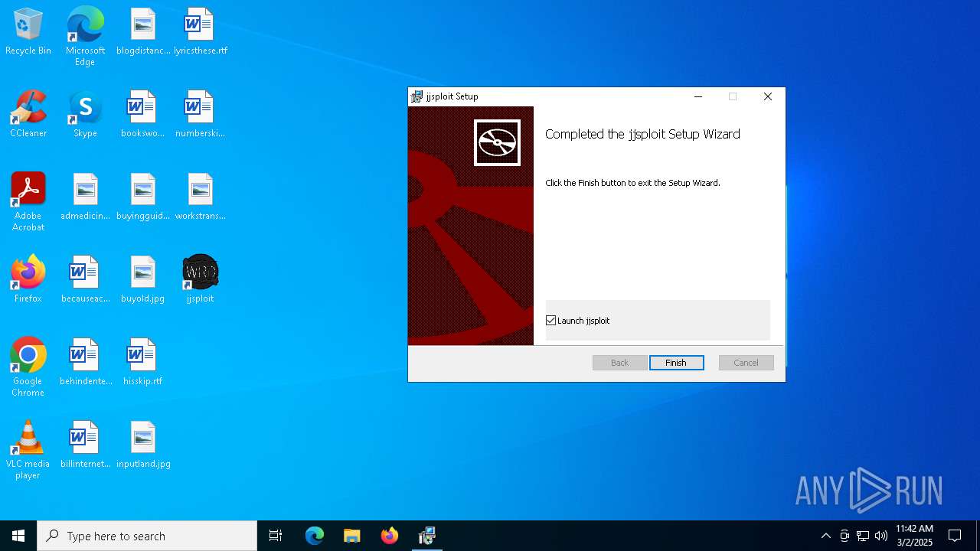Image resolution: width=980 pixels, height=551 pixels.
Task: Select the blogdistanc image file icon
Action: [x=143, y=32]
